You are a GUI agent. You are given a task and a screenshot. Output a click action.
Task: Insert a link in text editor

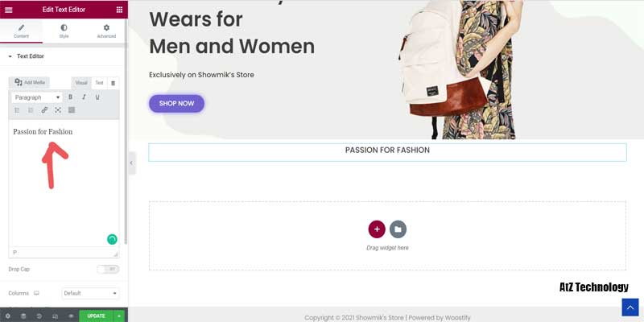(x=44, y=110)
